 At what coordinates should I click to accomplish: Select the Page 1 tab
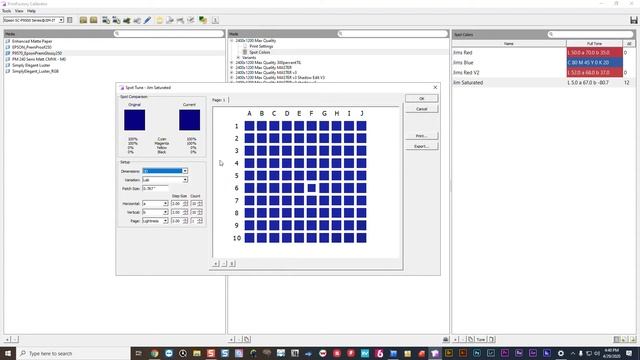click(x=219, y=100)
